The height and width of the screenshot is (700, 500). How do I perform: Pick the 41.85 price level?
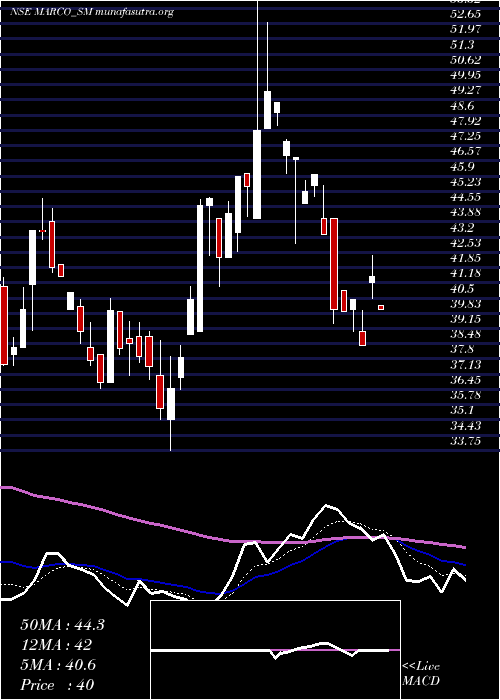click(465, 258)
